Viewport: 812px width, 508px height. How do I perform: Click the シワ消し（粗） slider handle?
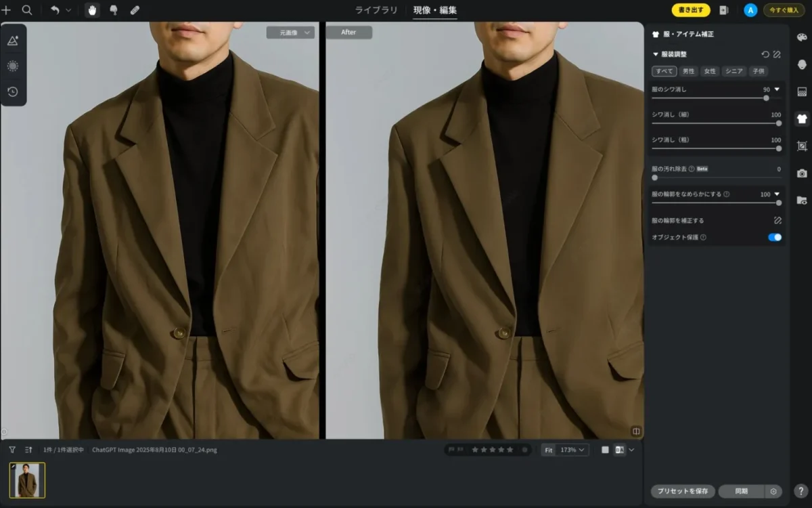point(779,148)
